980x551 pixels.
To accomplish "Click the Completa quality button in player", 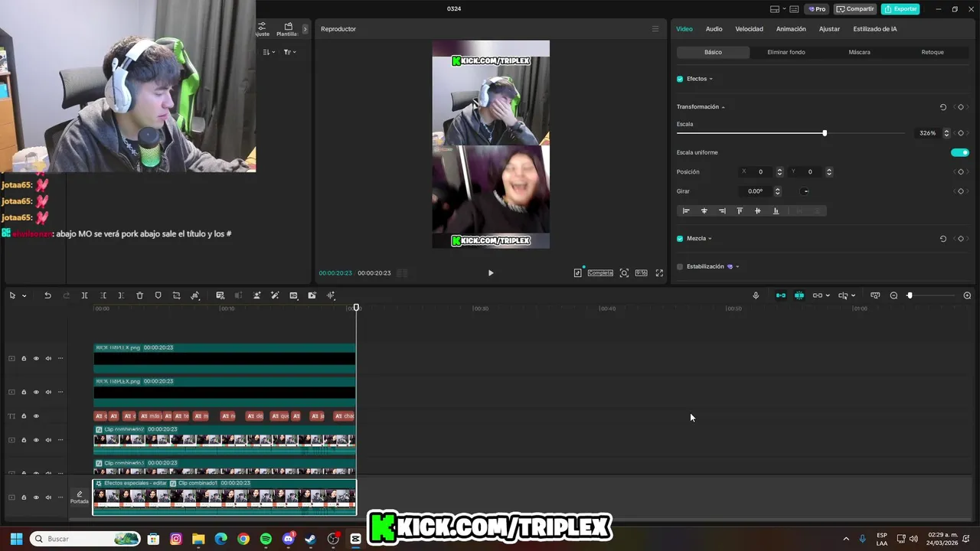I will tap(600, 273).
